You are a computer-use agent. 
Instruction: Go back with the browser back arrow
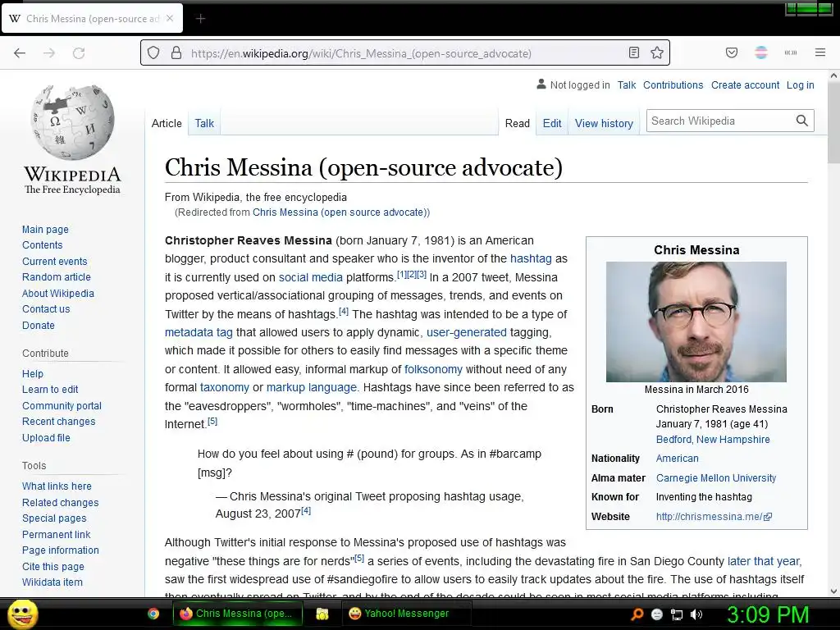click(20, 53)
